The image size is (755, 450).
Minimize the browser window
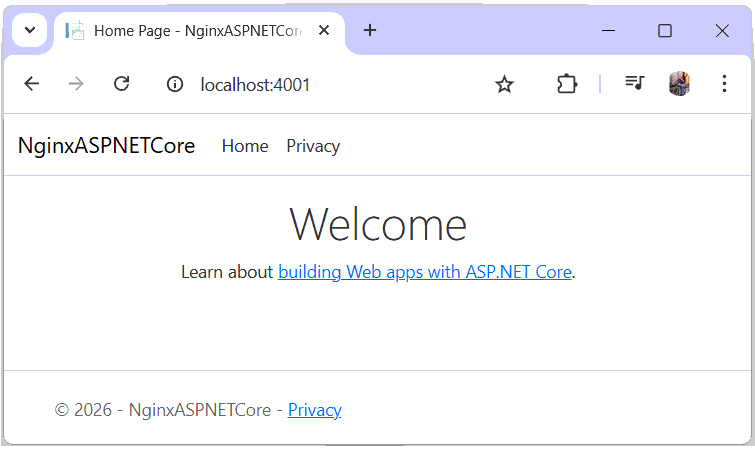(x=609, y=31)
